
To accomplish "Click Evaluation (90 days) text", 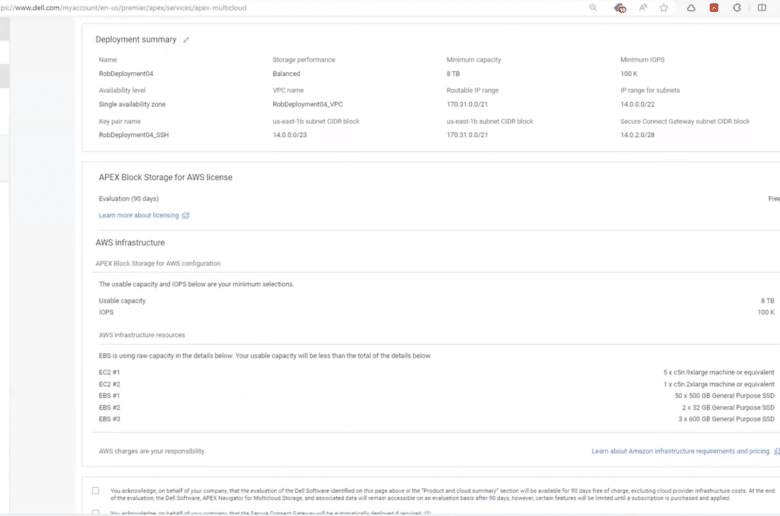I will point(129,199).
